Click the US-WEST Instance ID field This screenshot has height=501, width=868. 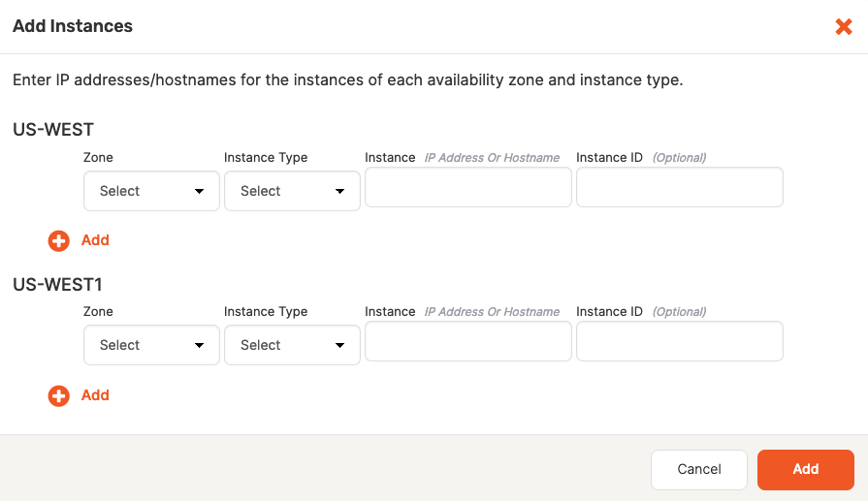pos(679,187)
